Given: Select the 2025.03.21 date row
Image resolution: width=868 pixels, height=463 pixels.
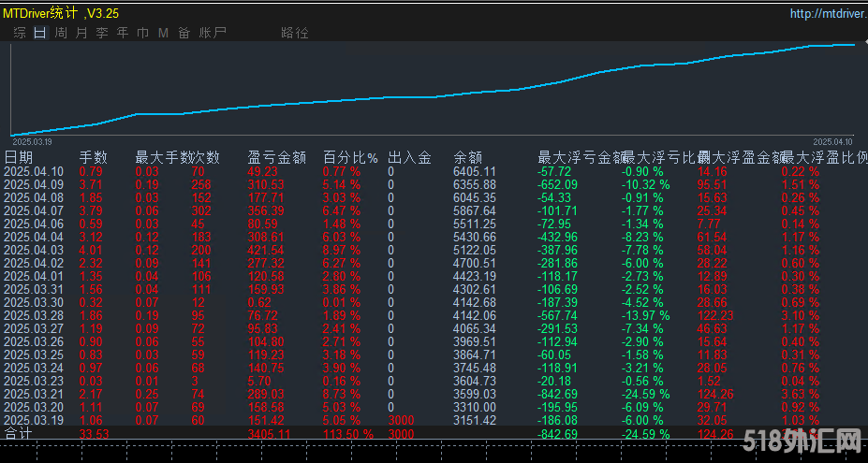Looking at the screenshot, I should pyautogui.click(x=34, y=395).
